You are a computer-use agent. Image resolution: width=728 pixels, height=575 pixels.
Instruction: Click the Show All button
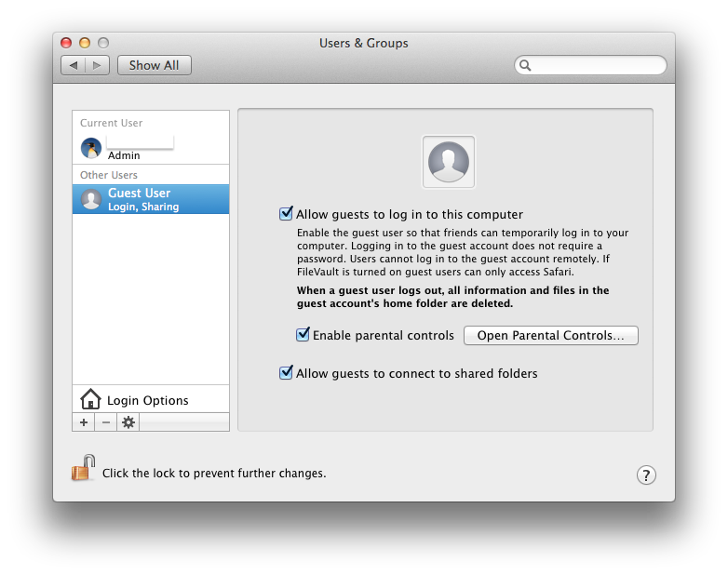pyautogui.click(x=155, y=65)
